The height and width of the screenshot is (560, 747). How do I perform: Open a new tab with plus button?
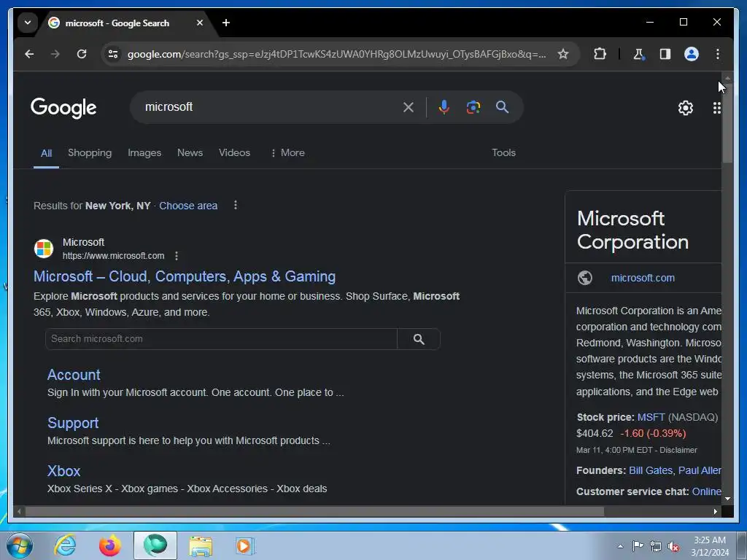point(226,23)
